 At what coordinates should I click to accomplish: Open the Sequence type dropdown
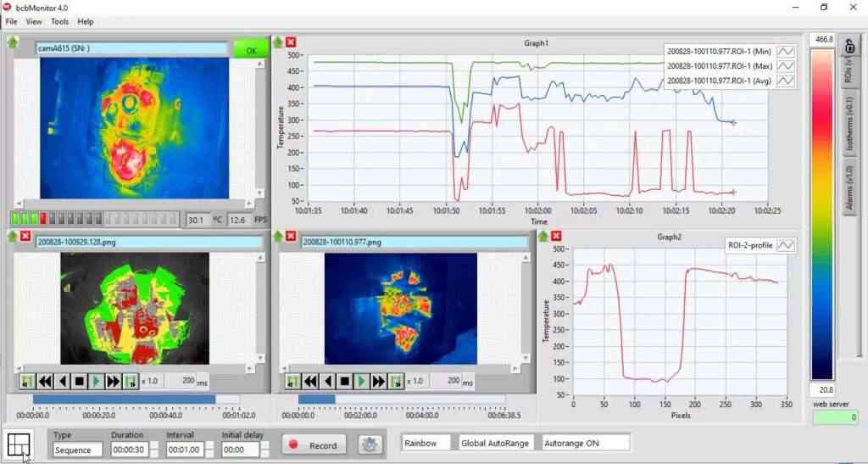[76, 450]
